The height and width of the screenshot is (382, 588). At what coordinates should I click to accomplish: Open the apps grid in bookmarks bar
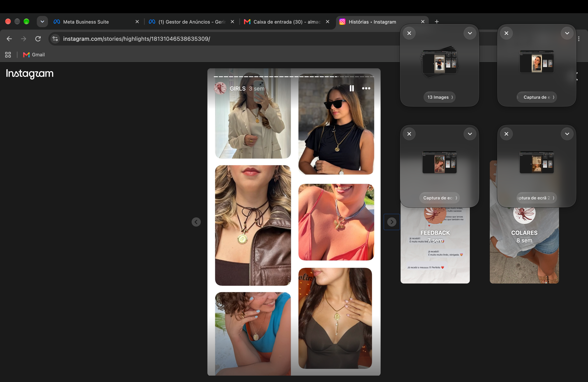[x=8, y=55]
